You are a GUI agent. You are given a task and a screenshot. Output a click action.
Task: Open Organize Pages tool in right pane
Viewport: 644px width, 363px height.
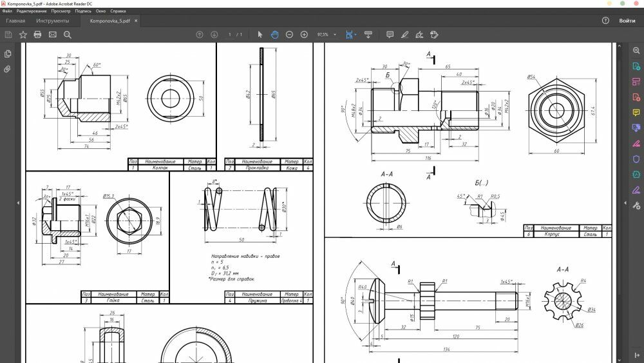click(636, 81)
